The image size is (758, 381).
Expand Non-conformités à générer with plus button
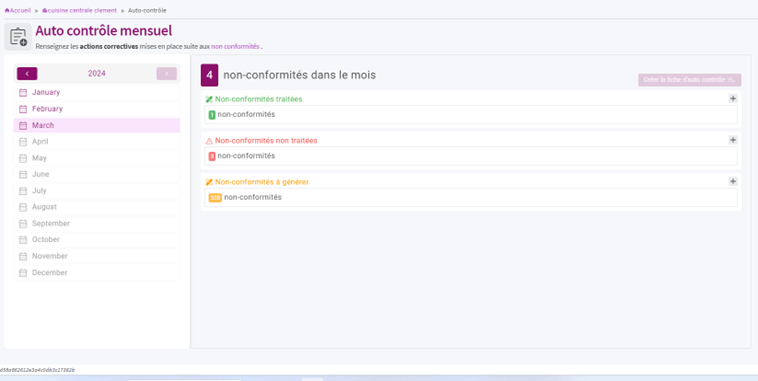[733, 181]
